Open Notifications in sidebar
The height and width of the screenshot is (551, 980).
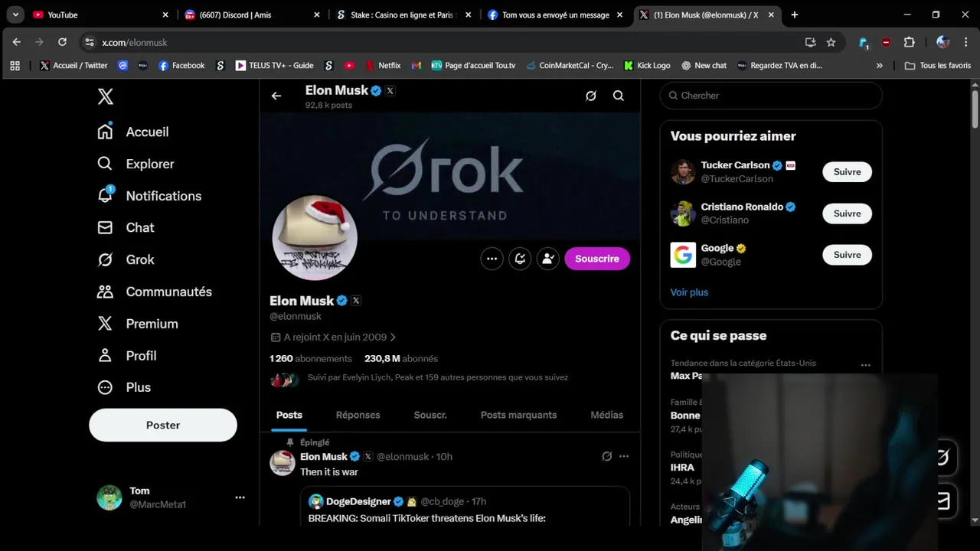[149, 196]
